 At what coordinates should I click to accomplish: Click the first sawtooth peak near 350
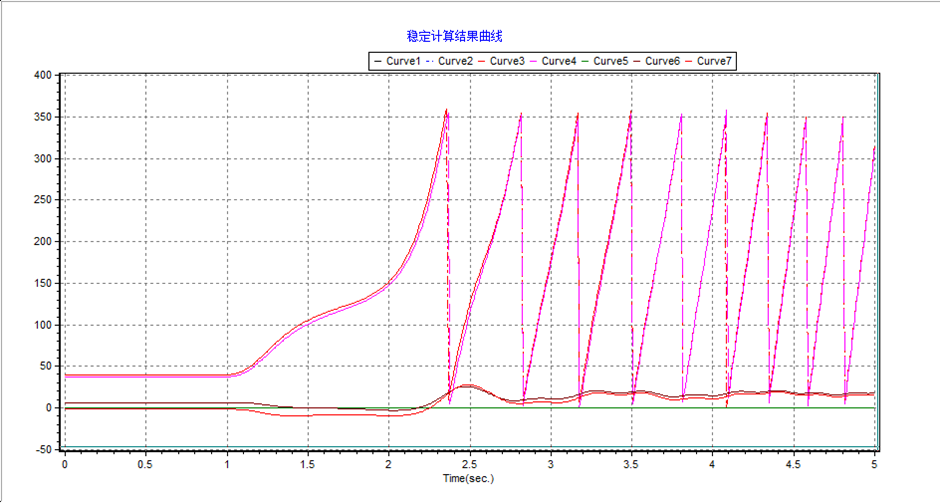point(446,110)
